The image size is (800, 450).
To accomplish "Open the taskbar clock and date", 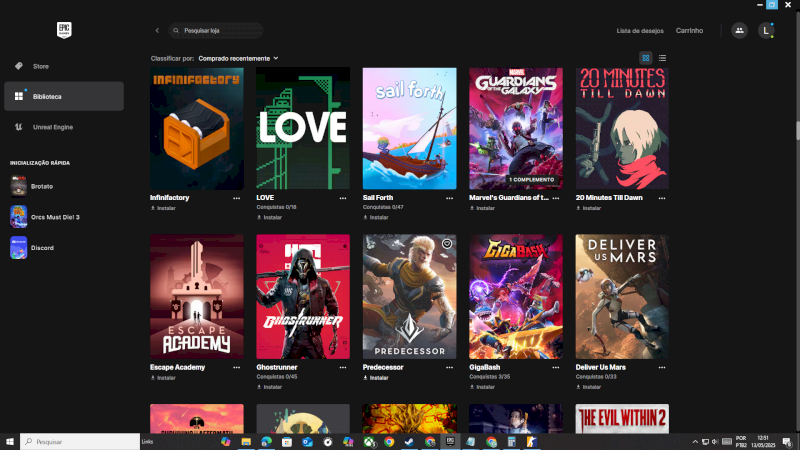I will (x=763, y=442).
